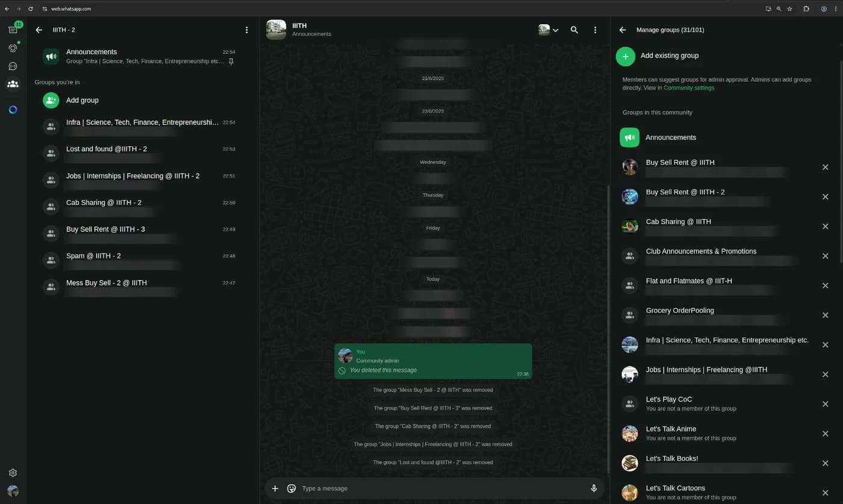The height and width of the screenshot is (504, 843).
Task: Open Settings gear in WhatsApp sidebar
Action: [13, 473]
